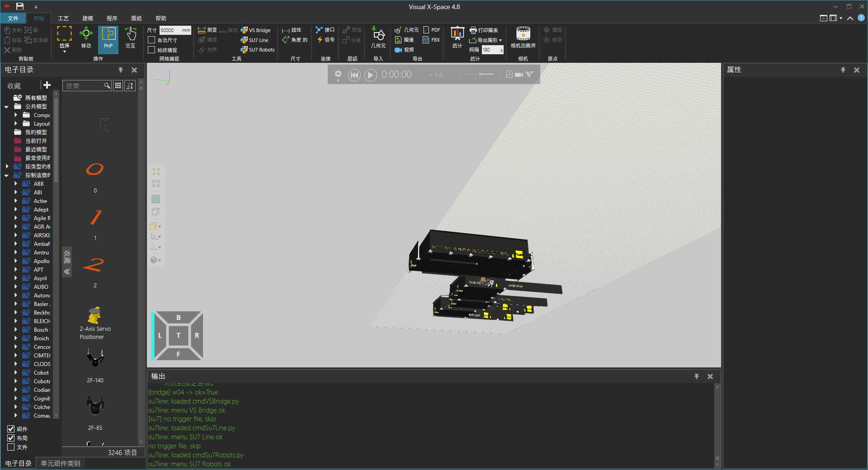This screenshot has width=868, height=470.
Task: Export to PDF
Action: point(432,30)
